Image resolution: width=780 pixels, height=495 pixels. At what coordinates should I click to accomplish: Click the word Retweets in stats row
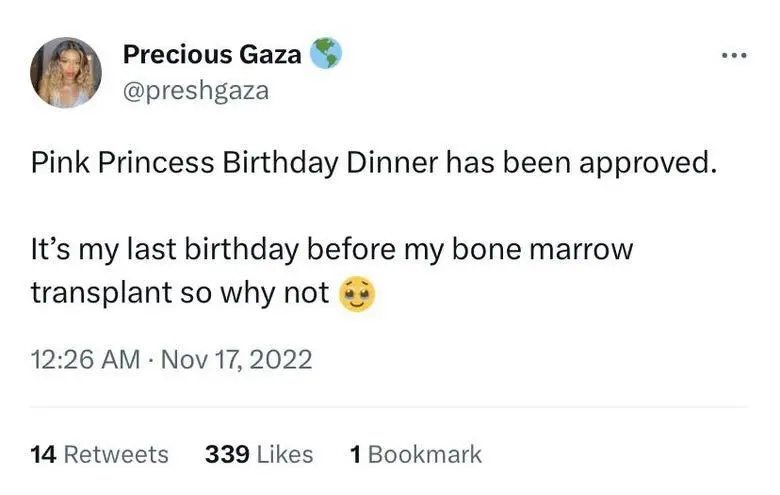[x=116, y=454]
